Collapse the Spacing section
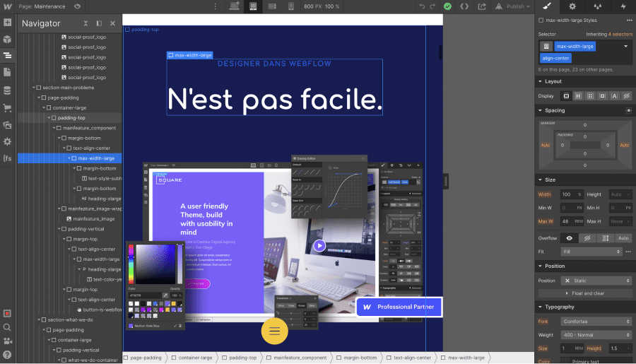The height and width of the screenshot is (364, 636). coord(541,110)
